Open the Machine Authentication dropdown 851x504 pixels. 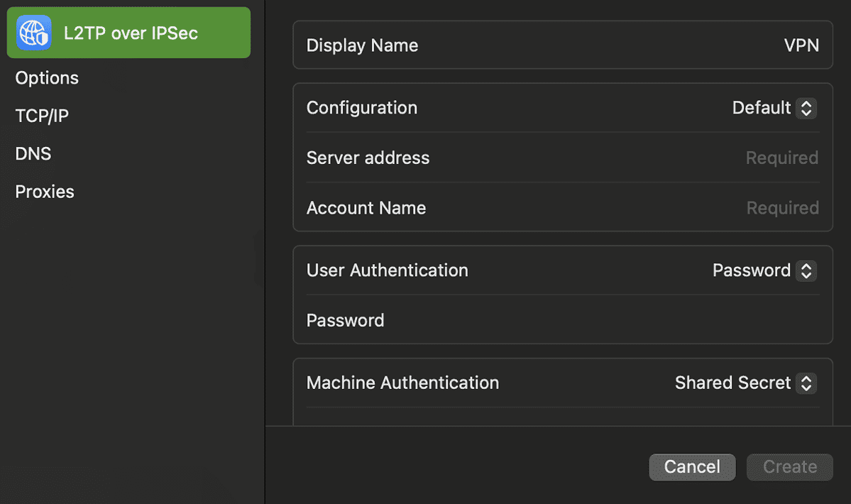pos(806,383)
